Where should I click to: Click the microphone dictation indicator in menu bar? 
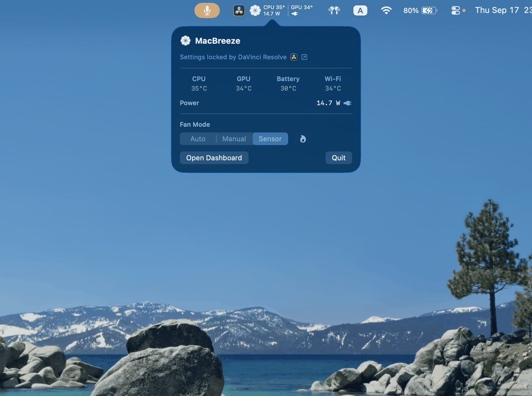pyautogui.click(x=207, y=10)
